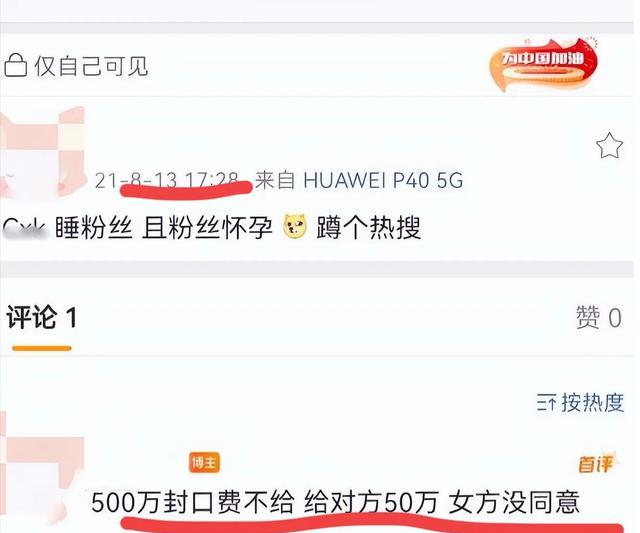Open the 按热度 sort dropdown

pyautogui.click(x=580, y=403)
